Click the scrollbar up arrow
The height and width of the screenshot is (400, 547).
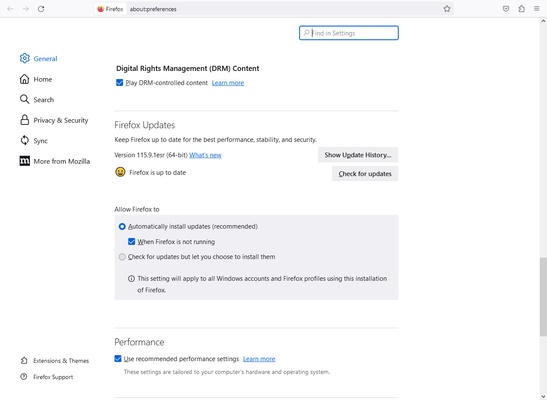coord(543,21)
